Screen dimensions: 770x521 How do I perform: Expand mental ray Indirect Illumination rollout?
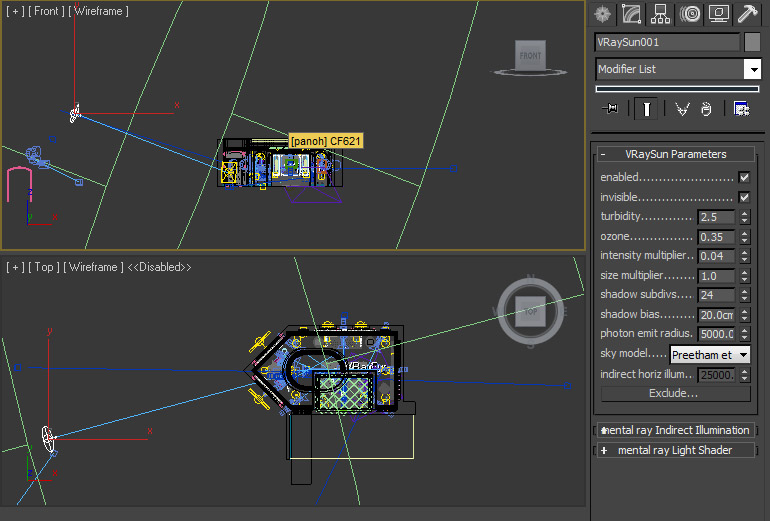click(x=675, y=430)
